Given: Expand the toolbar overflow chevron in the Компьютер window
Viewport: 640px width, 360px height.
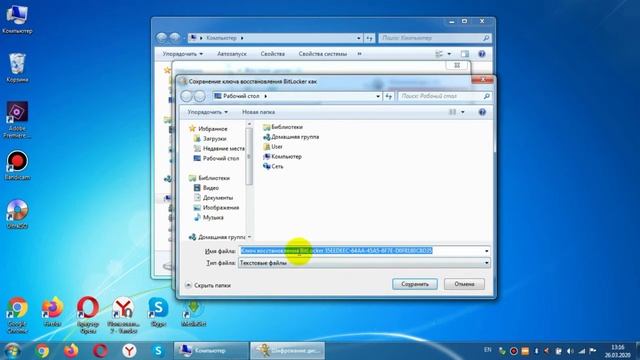Looking at the screenshot, I should click(360, 54).
